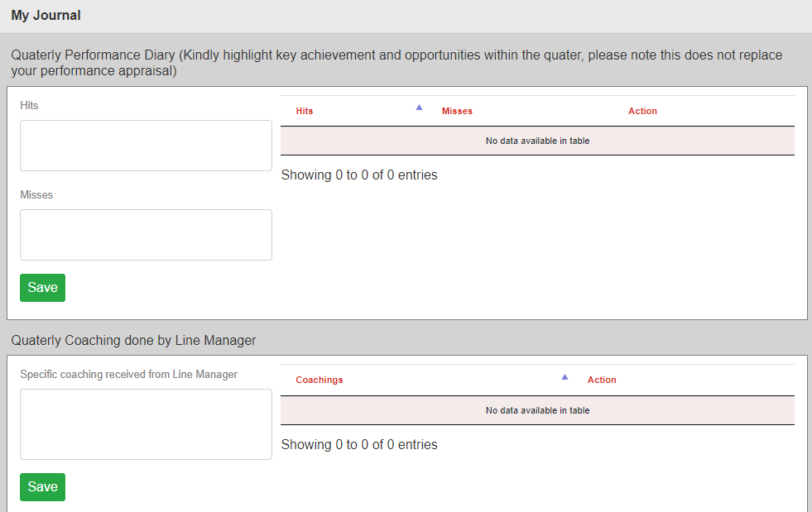Save the performance diary Hits and Misses
This screenshot has width=812, height=512.
[x=42, y=288]
